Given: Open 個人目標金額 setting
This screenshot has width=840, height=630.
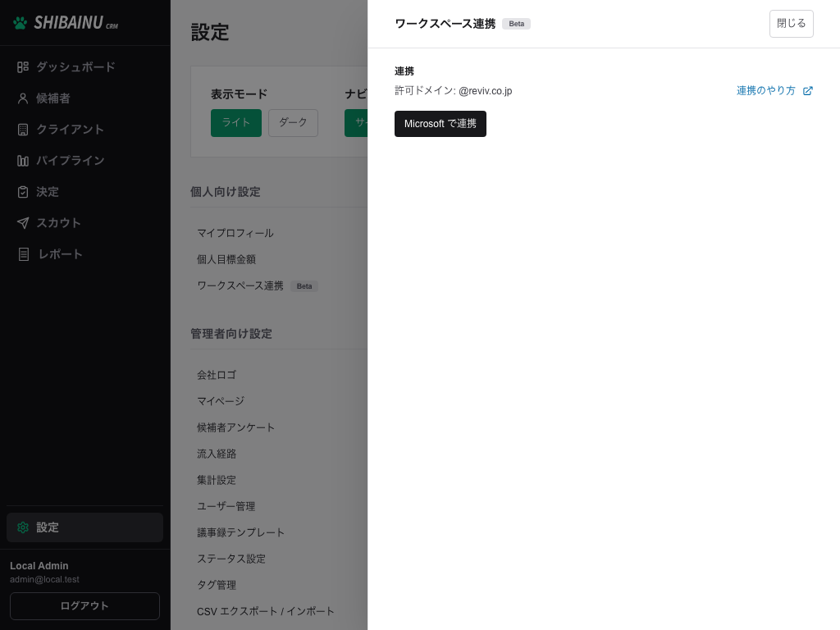Looking at the screenshot, I should pos(226,259).
